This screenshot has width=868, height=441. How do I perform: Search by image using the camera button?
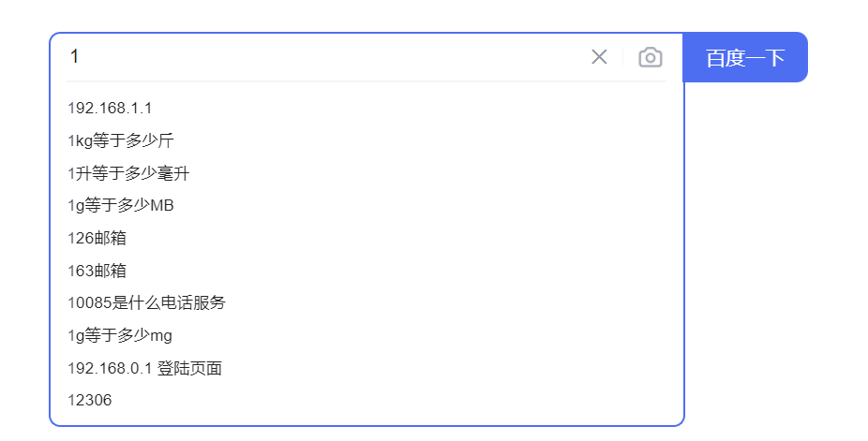[650, 57]
